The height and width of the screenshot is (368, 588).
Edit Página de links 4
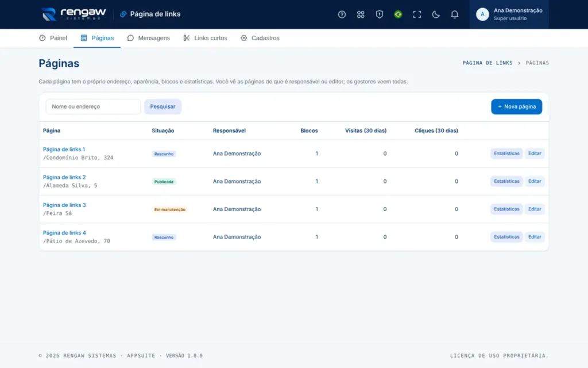click(x=535, y=236)
